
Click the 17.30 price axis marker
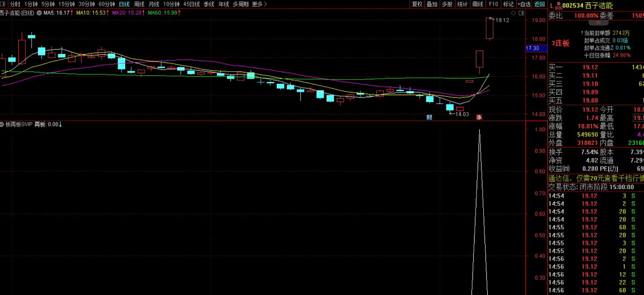click(536, 49)
